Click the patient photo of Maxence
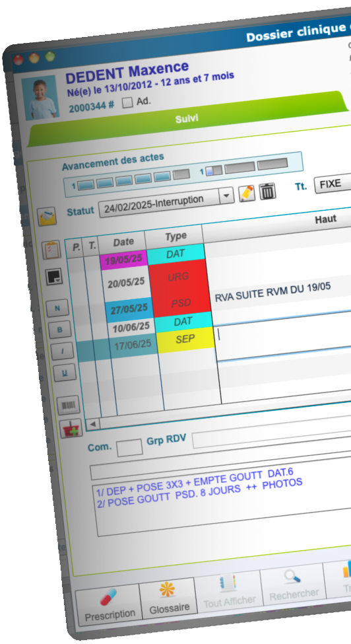Screen dimensions: 351x644 click(x=40, y=98)
